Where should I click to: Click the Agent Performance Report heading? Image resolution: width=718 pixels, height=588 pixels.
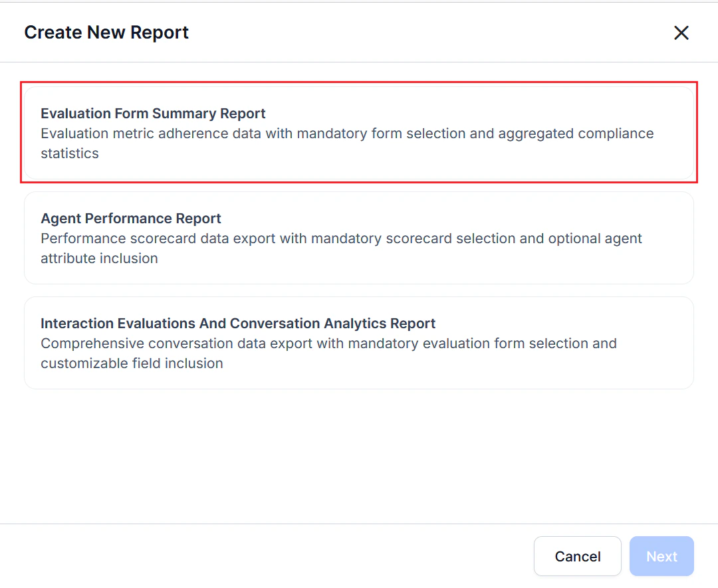click(130, 218)
